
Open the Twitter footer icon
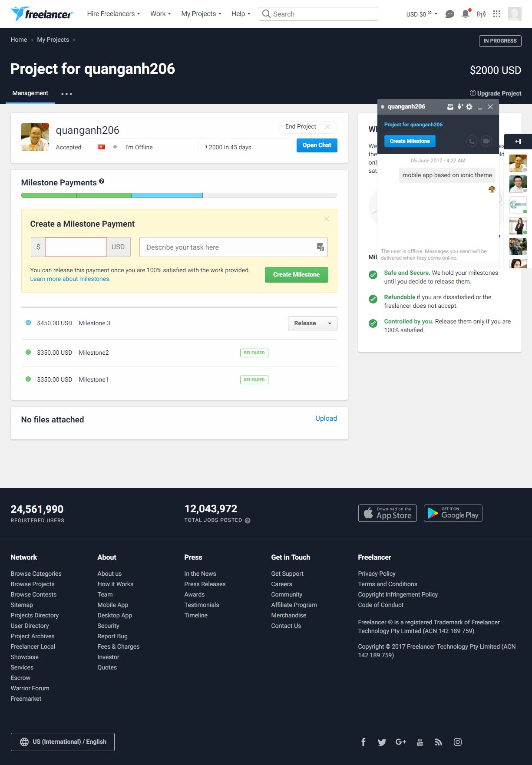tap(382, 742)
